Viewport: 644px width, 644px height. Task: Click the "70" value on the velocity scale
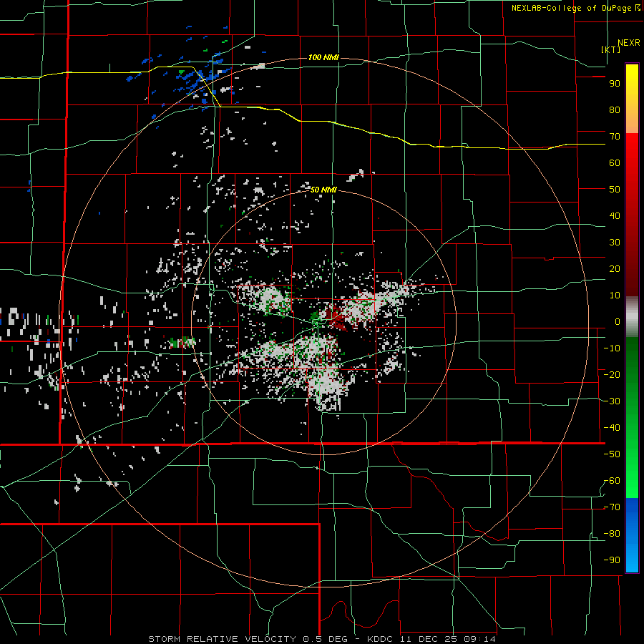pos(615,137)
